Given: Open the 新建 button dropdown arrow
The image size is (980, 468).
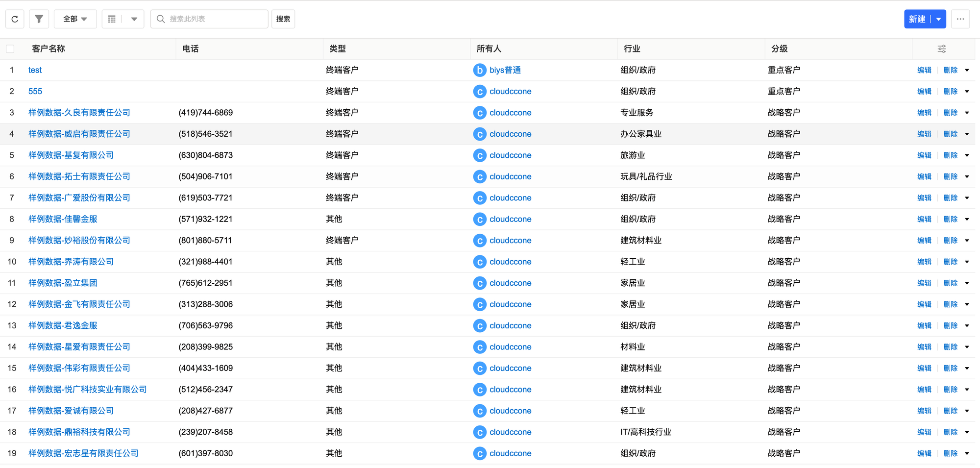Looking at the screenshot, I should point(938,19).
